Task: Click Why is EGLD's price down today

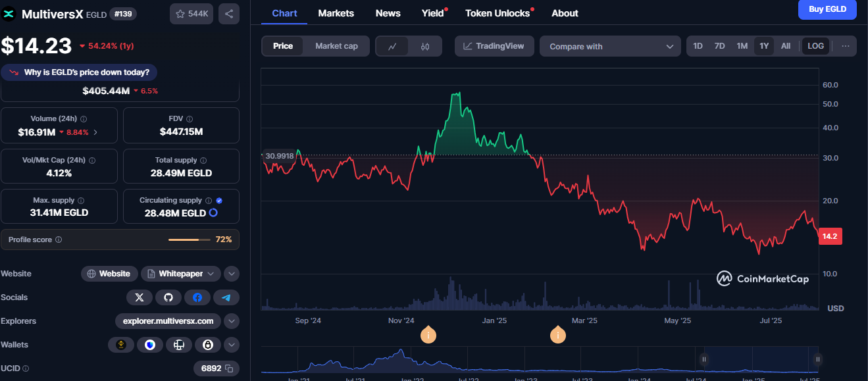Action: pyautogui.click(x=80, y=72)
